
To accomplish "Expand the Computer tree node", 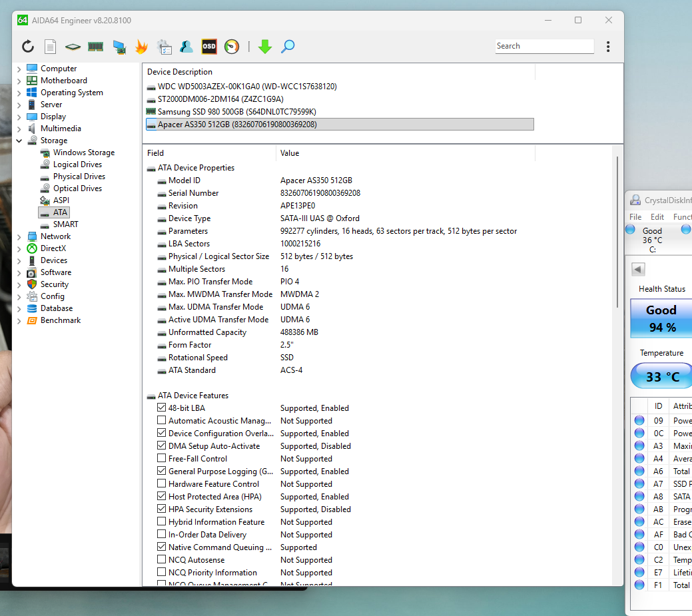I will click(19, 69).
